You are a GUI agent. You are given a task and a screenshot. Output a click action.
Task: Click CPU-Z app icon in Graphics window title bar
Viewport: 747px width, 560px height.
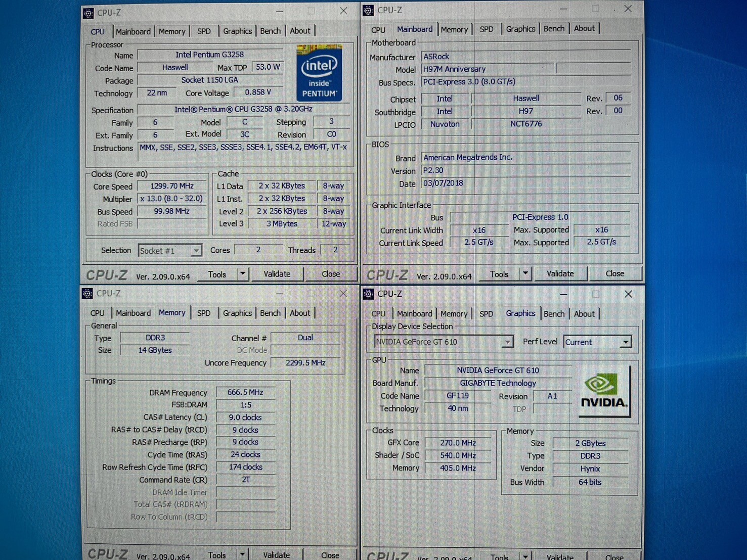coord(369,294)
